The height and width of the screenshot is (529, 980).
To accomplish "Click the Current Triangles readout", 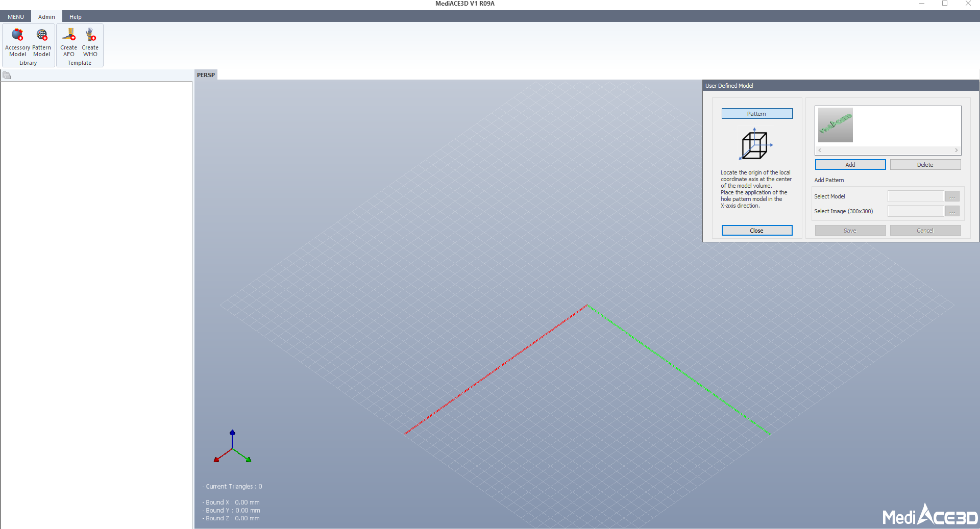I will pos(232,487).
